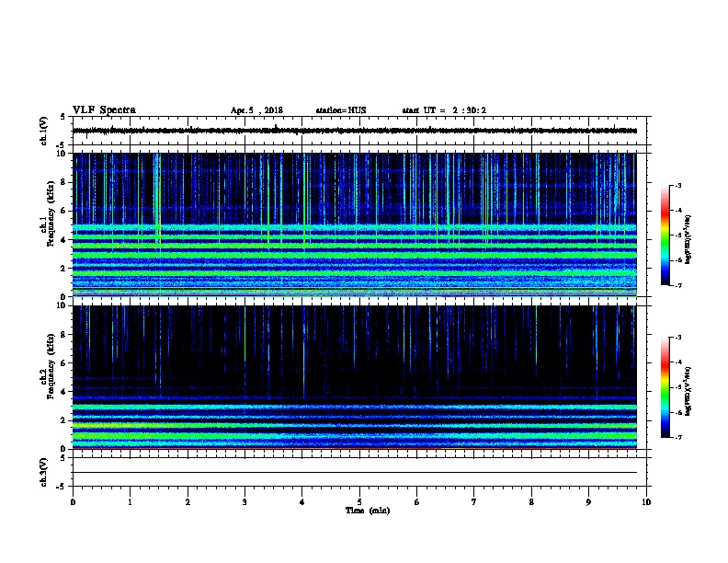Click the flat ch.3 voltage trace line
Viewport: 728px width, 563px height.
pos(355,473)
